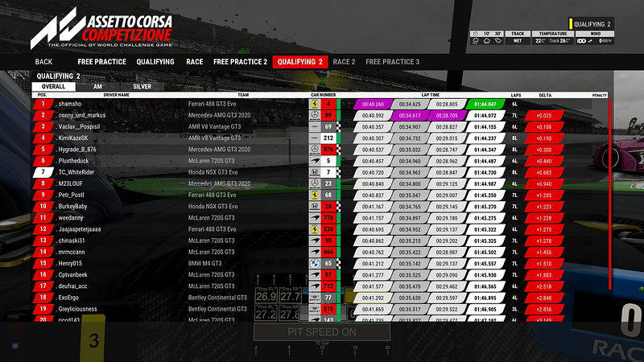The width and height of the screenshot is (644, 362).
Task: Click the BMW logo for car 65
Action: [x=315, y=264]
